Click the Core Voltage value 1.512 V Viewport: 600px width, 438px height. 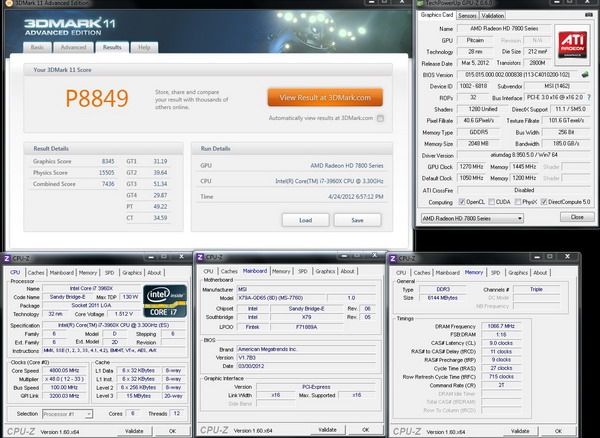point(124,314)
